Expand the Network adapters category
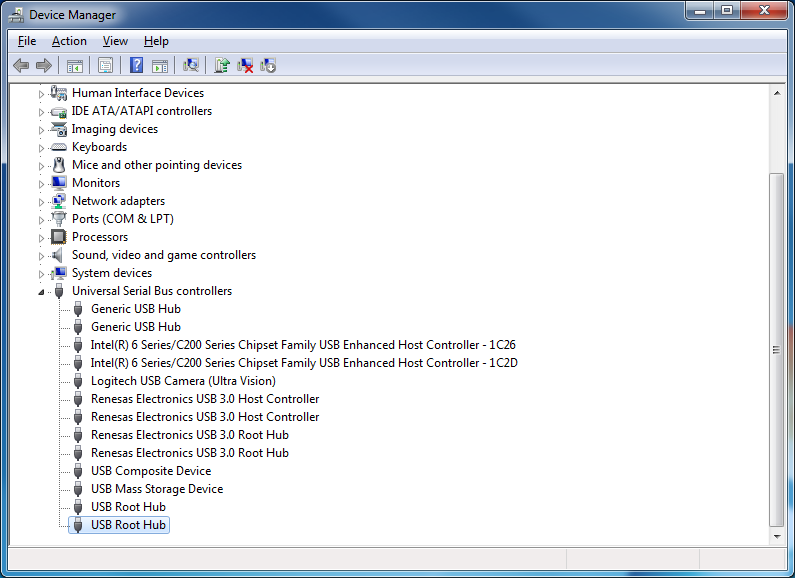This screenshot has width=795, height=578. tap(42, 201)
